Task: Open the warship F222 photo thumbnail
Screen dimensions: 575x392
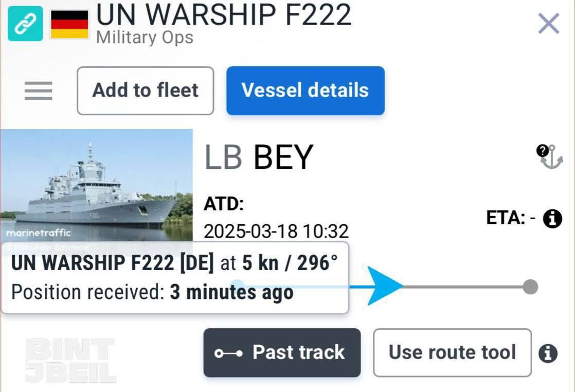Action: 96,184
